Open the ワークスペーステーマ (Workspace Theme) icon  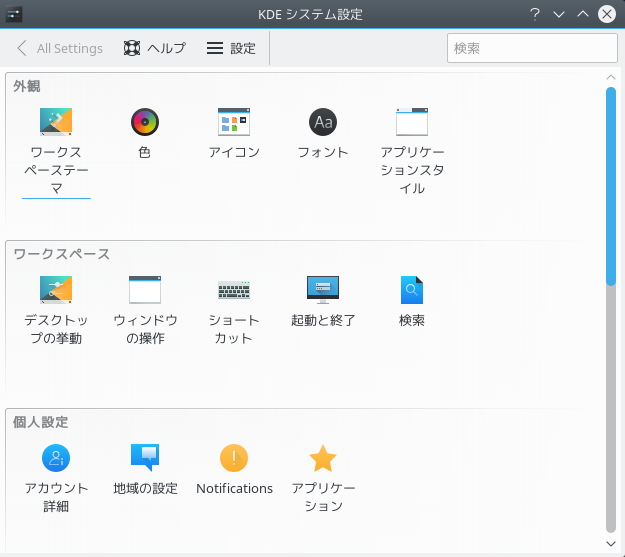pyautogui.click(x=56, y=122)
